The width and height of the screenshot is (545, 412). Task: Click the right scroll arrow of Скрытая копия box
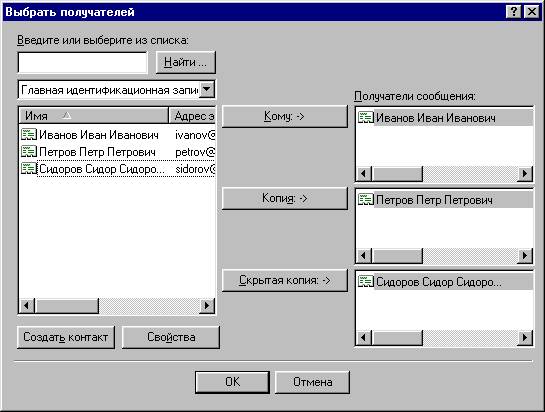pyautogui.click(x=525, y=338)
